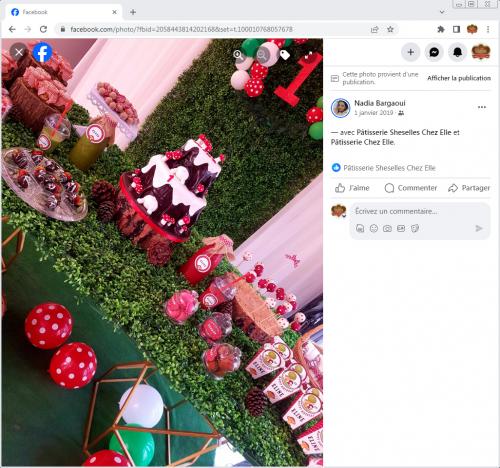
Task: Open Nadia Bargaoui name link
Action: click(x=380, y=103)
